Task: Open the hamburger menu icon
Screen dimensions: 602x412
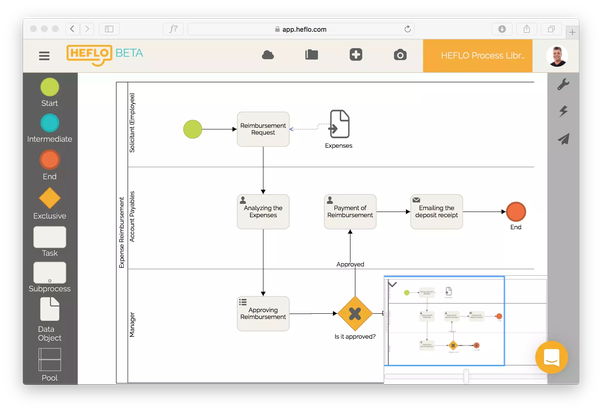Action: coord(44,56)
